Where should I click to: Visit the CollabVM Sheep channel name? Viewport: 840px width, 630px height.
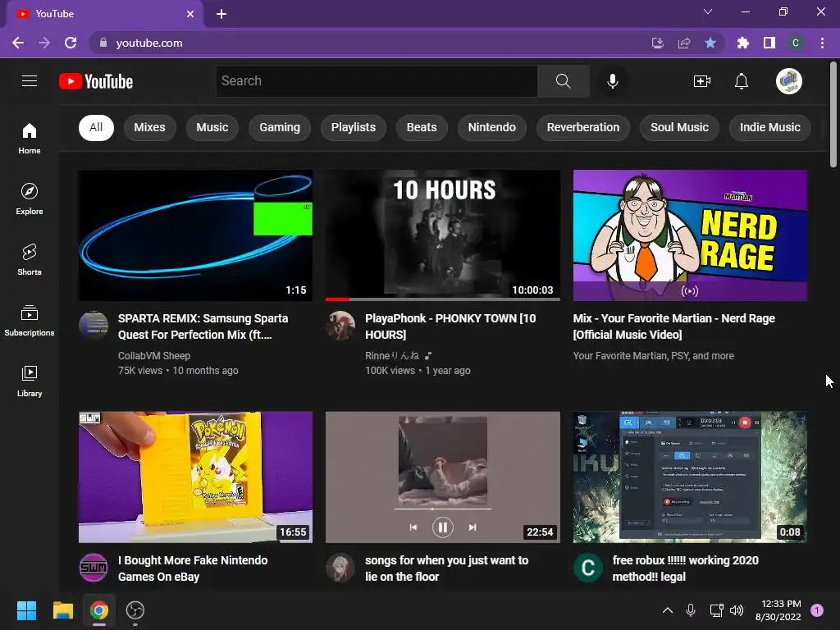[154, 356]
